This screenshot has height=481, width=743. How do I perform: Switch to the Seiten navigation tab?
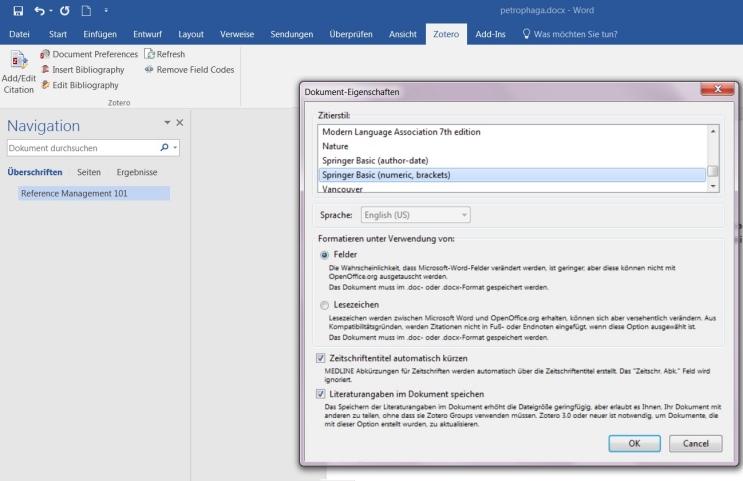(89, 172)
